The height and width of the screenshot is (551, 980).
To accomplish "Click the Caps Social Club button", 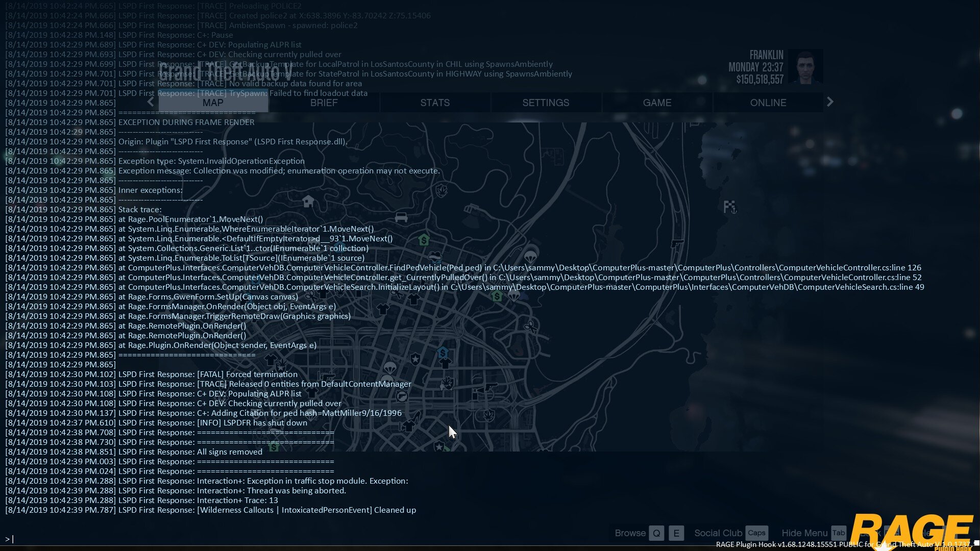I will point(756,533).
